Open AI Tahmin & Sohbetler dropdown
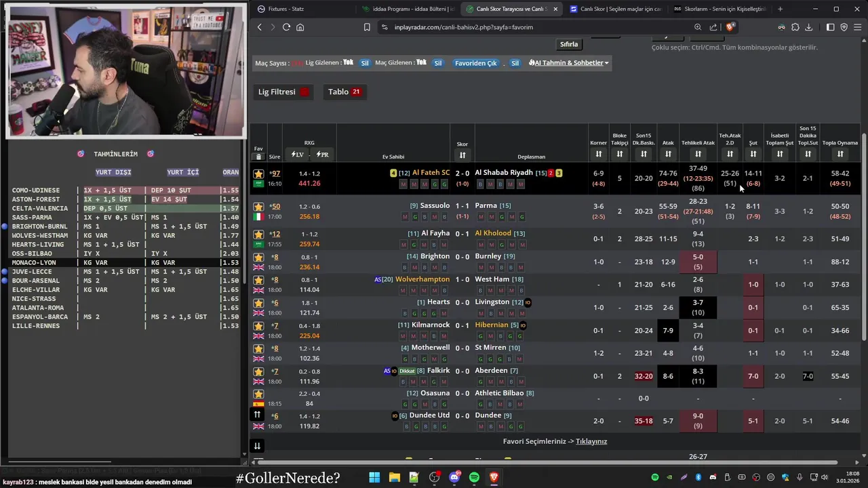 click(568, 63)
